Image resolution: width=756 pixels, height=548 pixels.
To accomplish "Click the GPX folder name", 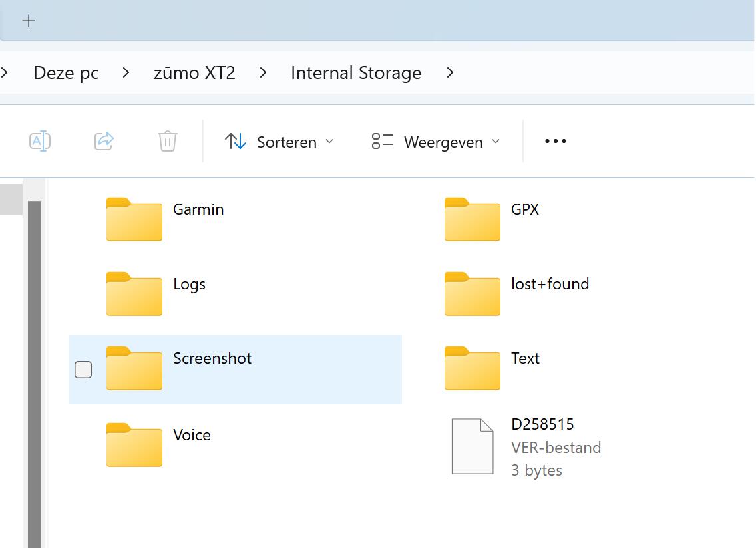I will click(x=525, y=209).
